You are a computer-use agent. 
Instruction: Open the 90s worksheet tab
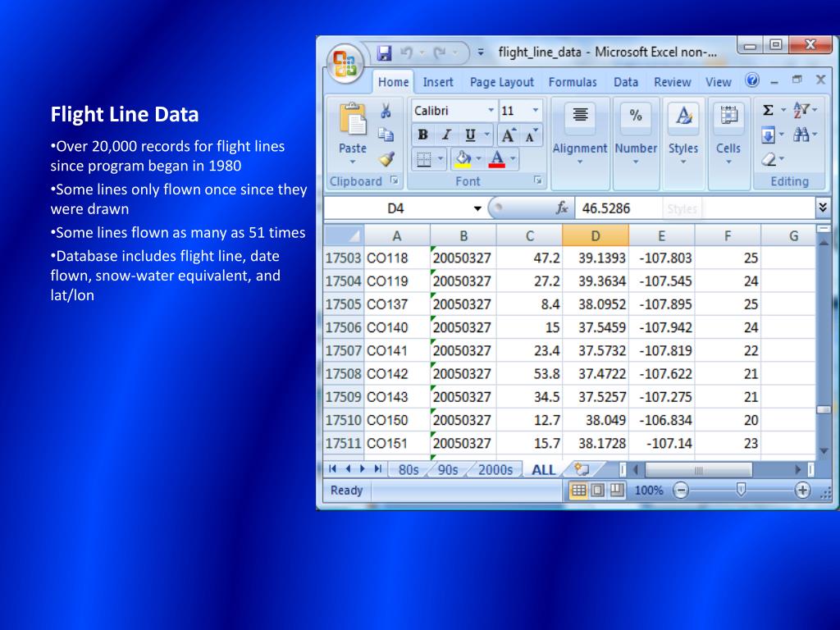tap(448, 470)
